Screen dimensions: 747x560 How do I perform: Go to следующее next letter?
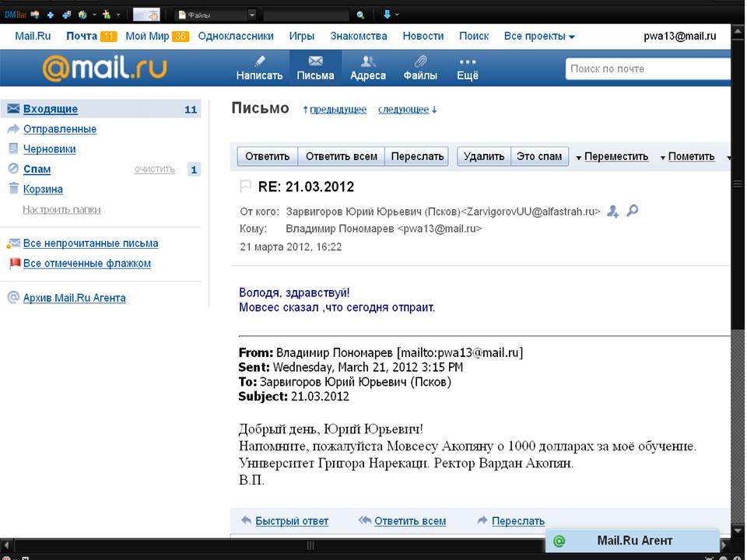click(404, 110)
